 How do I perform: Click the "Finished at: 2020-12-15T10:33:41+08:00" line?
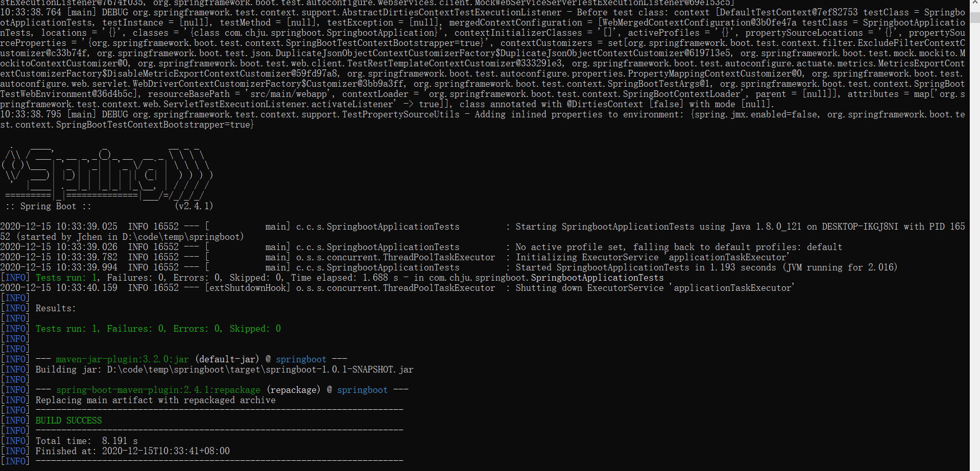(x=133, y=451)
